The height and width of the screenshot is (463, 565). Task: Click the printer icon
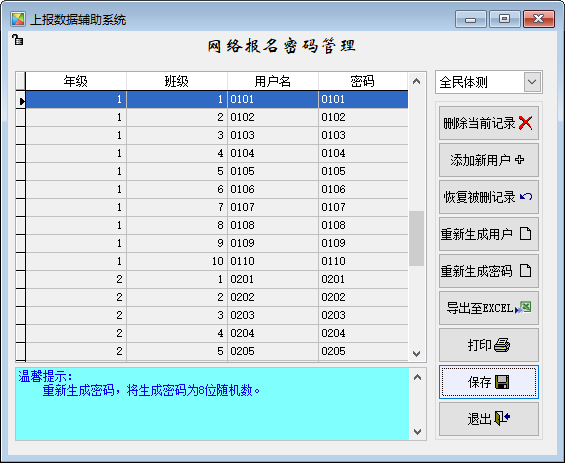pos(502,345)
